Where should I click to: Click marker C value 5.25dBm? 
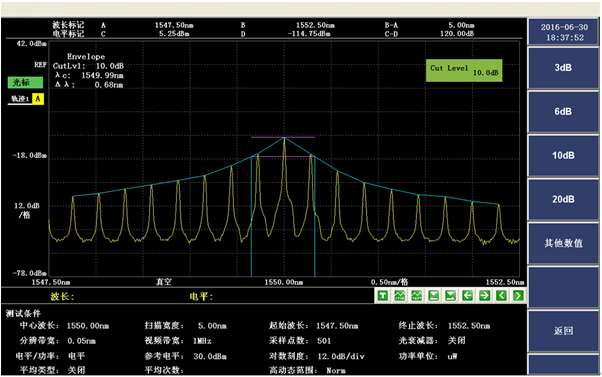click(174, 34)
